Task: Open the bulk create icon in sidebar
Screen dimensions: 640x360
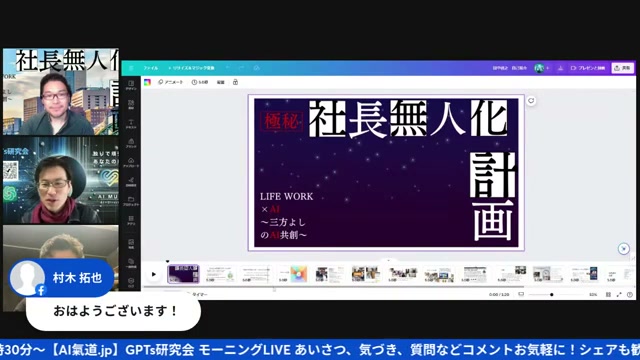Action: [131, 263]
